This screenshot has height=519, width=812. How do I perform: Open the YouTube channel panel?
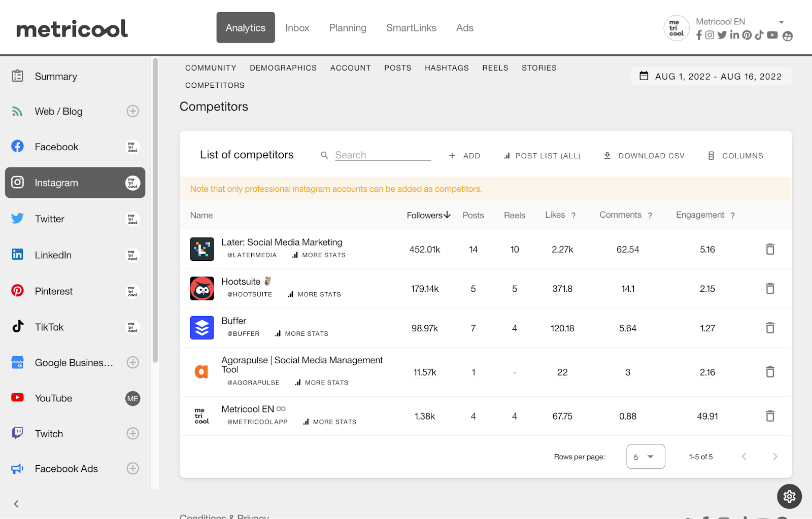pyautogui.click(x=53, y=398)
